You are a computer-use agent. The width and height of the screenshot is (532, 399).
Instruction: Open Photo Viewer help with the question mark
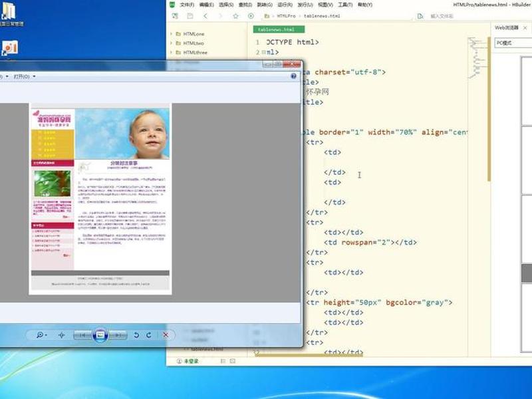point(293,76)
